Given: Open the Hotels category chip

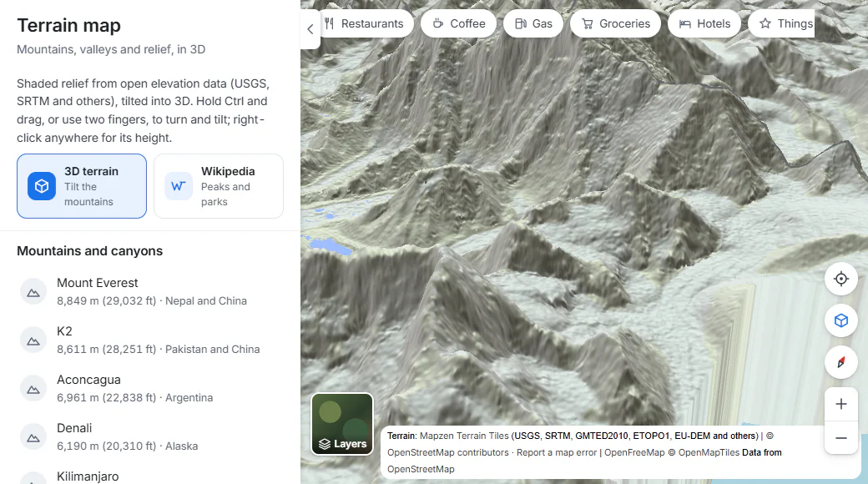Looking at the screenshot, I should [704, 24].
